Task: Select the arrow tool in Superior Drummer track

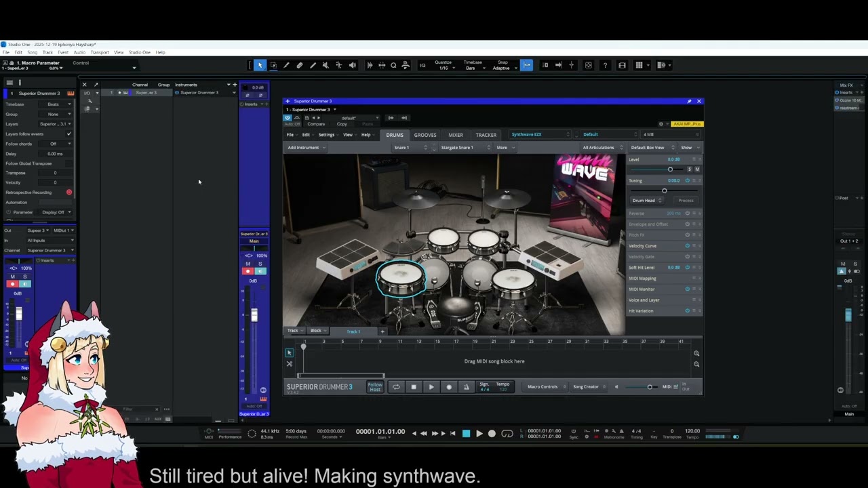Action: [x=289, y=352]
